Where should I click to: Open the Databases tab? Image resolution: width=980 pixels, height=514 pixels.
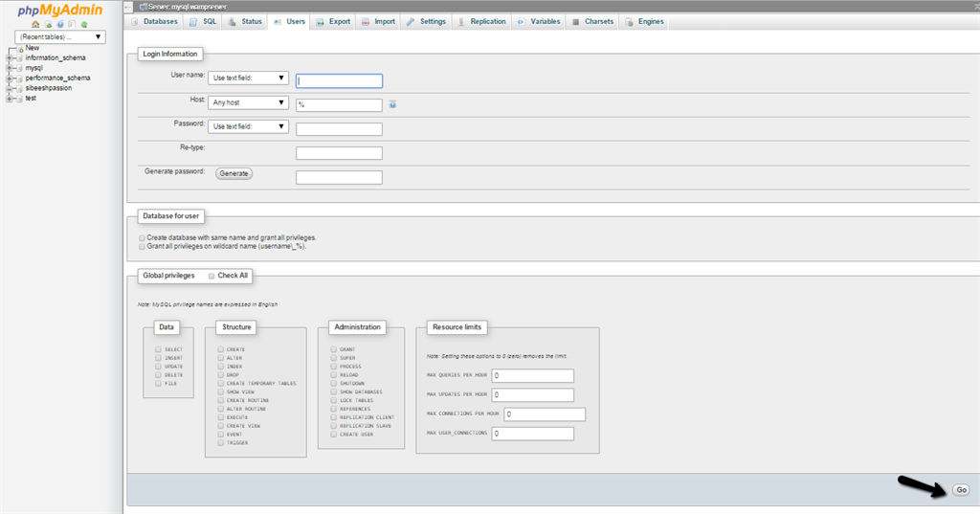pyautogui.click(x=154, y=22)
